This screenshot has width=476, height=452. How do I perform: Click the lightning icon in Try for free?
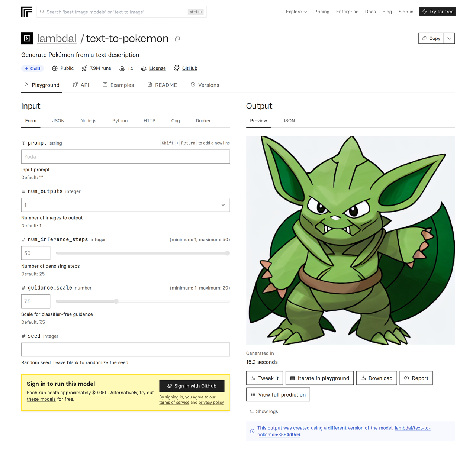pos(424,12)
